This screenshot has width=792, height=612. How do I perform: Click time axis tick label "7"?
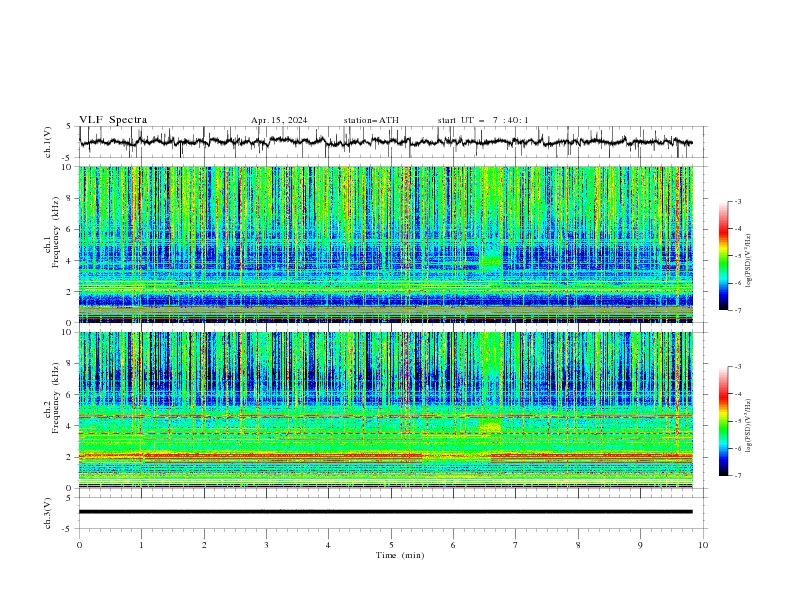coord(516,545)
